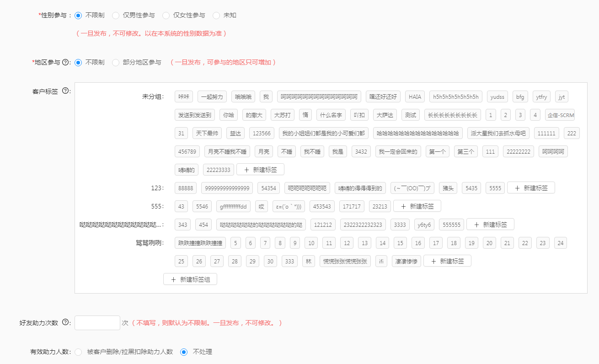Select the 24 tag
This screenshot has height=364, width=599.
(561, 243)
